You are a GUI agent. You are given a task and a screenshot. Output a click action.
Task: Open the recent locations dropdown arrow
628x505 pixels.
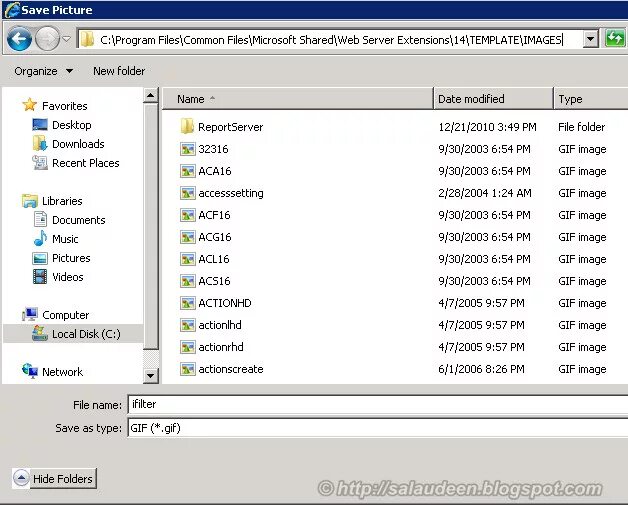click(66, 39)
